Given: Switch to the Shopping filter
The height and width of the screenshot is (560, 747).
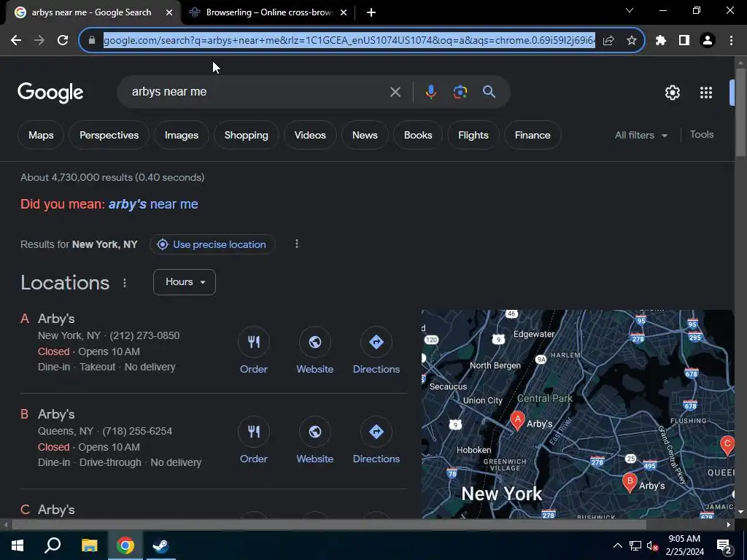Looking at the screenshot, I should pos(247,135).
